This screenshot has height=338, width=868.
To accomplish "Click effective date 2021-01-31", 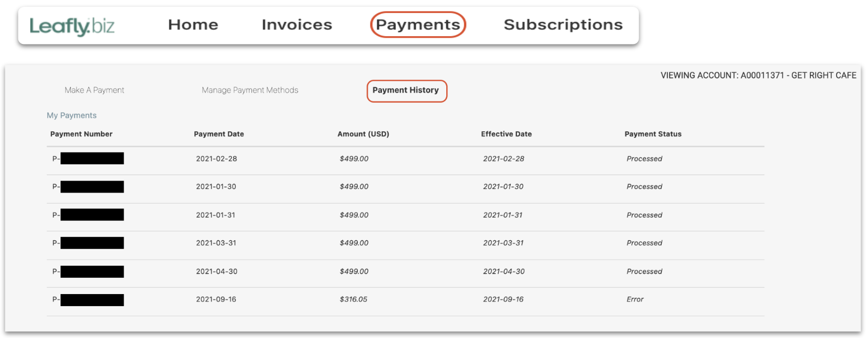I will [502, 215].
